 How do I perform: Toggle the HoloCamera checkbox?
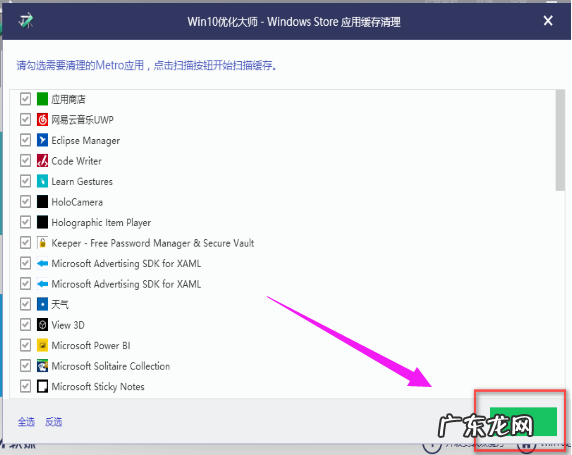pos(25,201)
